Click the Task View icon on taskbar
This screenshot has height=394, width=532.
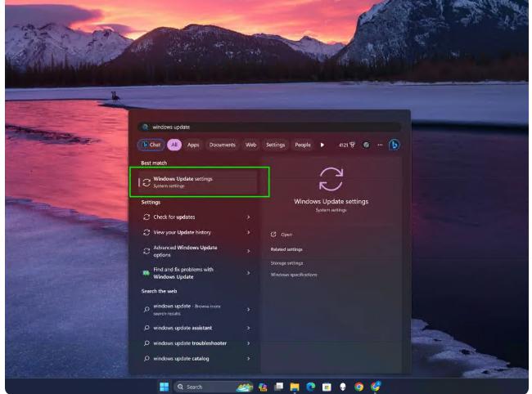tap(279, 387)
